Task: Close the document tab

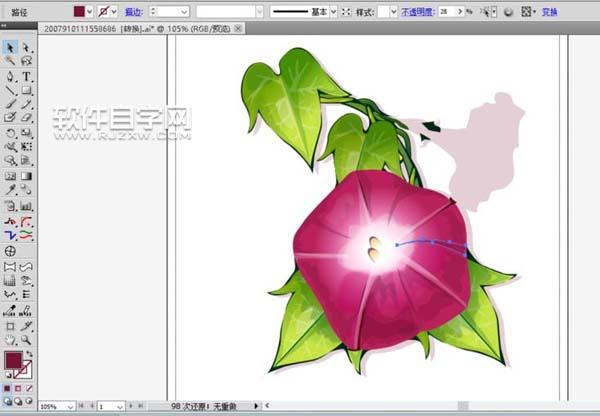Action: [x=238, y=28]
